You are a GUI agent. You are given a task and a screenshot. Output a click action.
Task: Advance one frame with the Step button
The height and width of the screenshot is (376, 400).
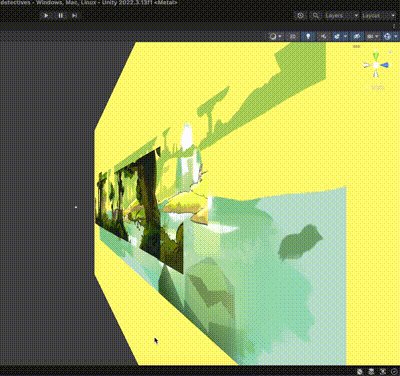pos(75,15)
